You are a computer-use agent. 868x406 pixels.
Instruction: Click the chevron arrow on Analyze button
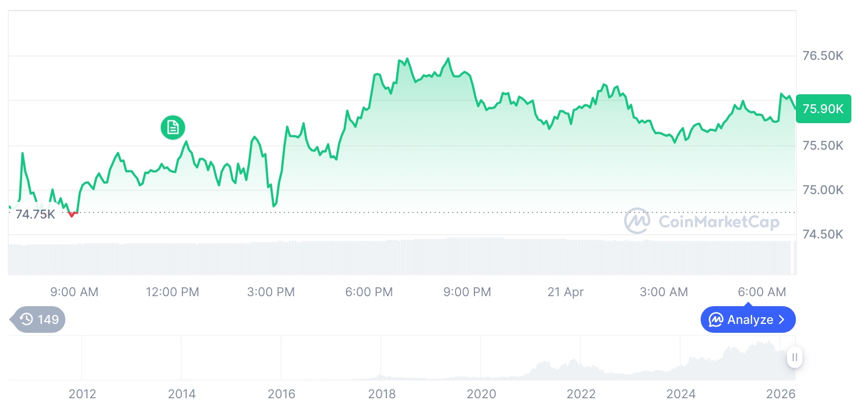tap(782, 319)
